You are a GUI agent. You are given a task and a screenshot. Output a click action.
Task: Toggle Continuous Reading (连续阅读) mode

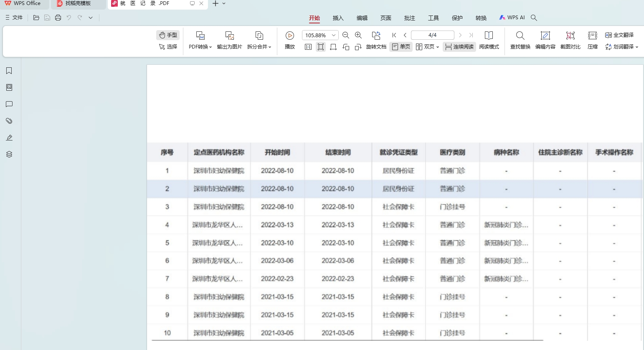[459, 47]
